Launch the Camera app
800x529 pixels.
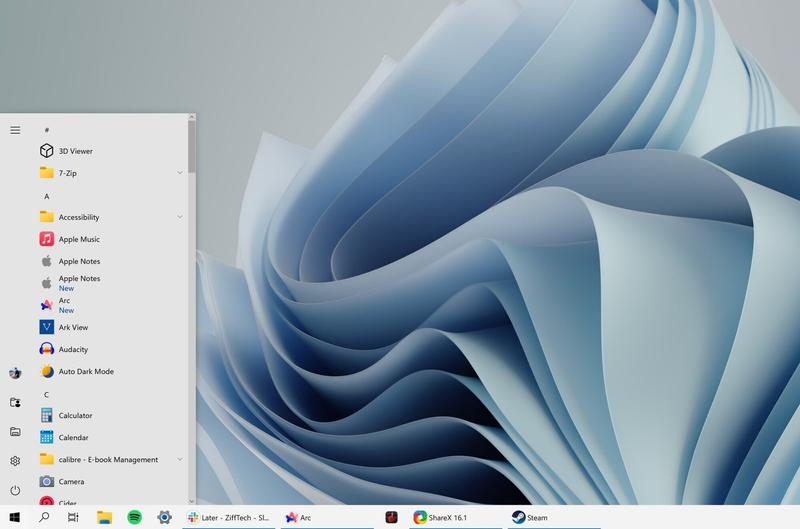[x=71, y=481]
